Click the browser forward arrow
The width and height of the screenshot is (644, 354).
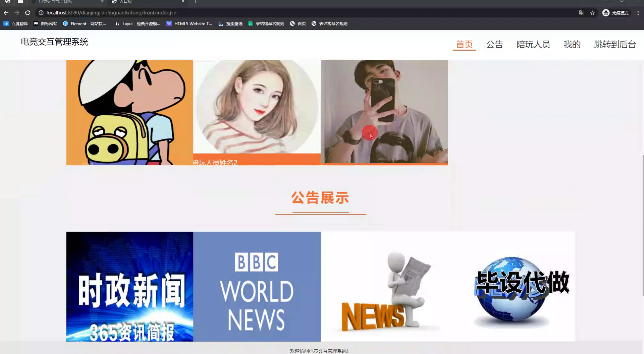tap(17, 13)
